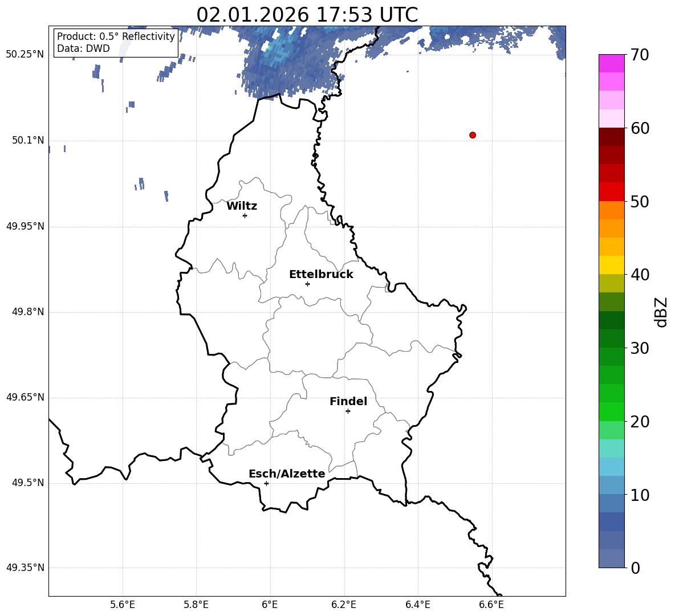Click the red station marker dot

point(473,135)
